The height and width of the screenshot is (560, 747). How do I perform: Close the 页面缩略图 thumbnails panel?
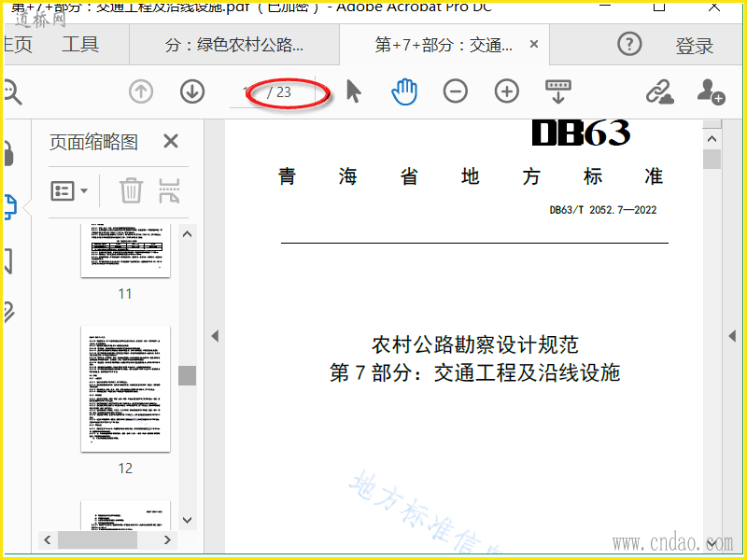click(x=171, y=142)
